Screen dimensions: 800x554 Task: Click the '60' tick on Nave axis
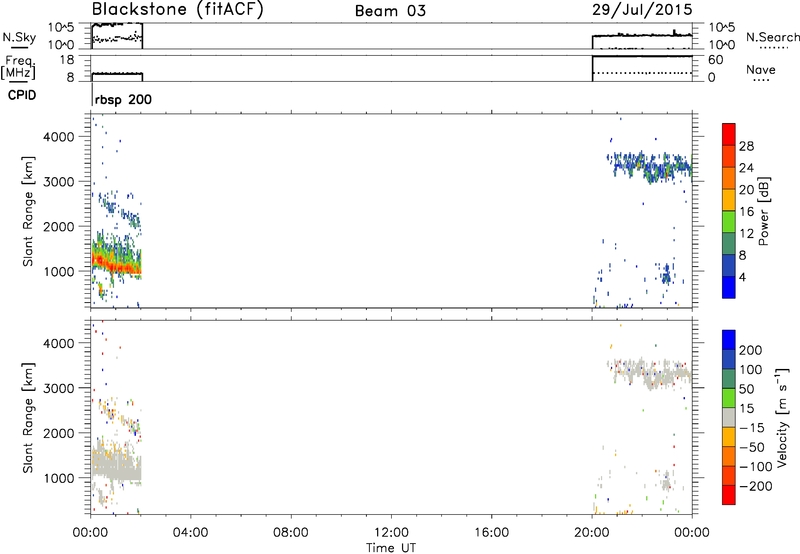pyautogui.click(x=715, y=60)
